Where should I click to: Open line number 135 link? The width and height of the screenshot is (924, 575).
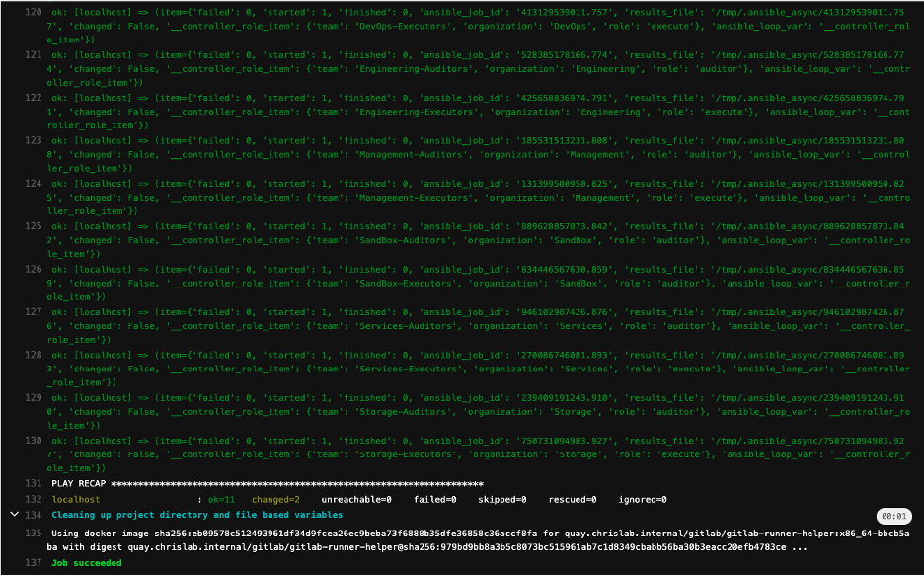point(33,534)
